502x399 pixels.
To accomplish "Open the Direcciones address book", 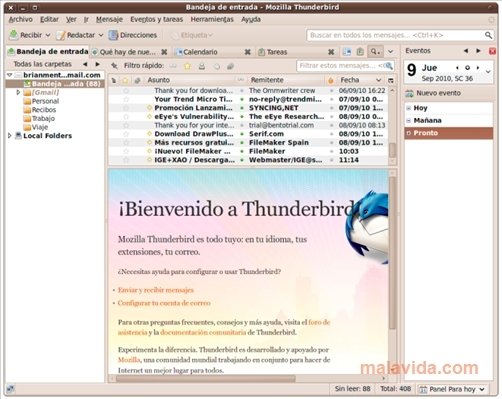I will (x=133, y=35).
